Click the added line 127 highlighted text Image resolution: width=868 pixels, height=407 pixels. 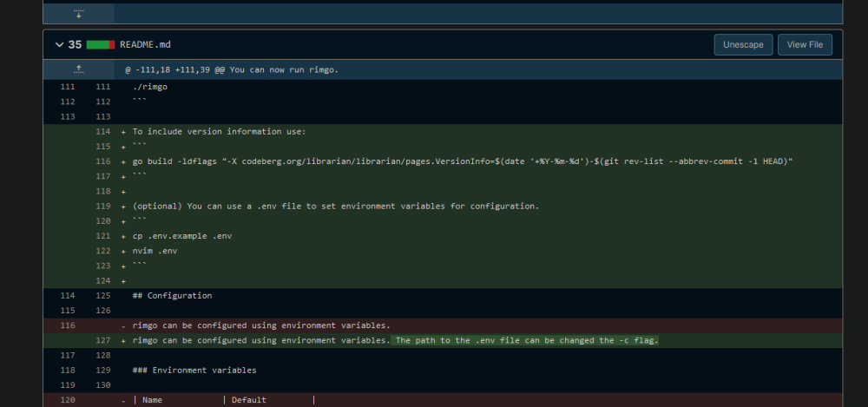click(525, 340)
